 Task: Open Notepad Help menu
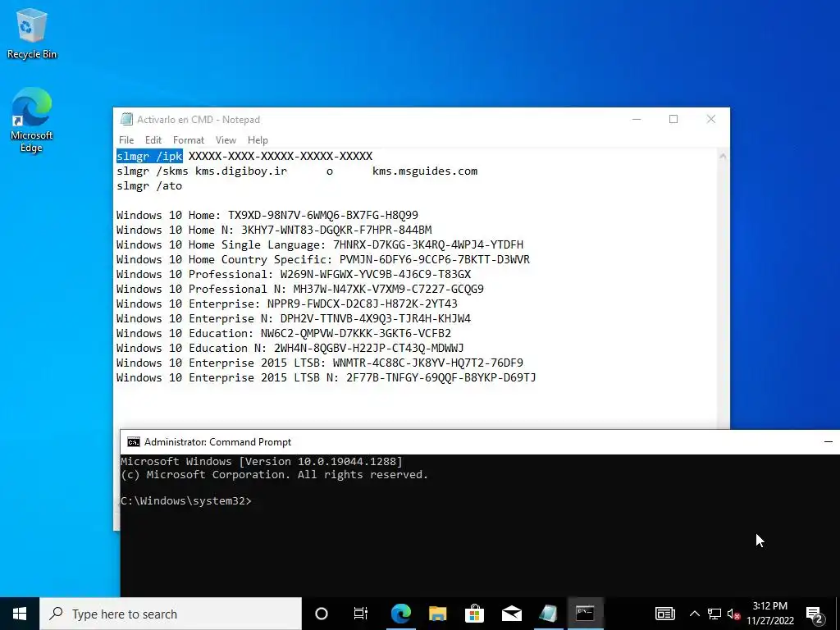258,139
